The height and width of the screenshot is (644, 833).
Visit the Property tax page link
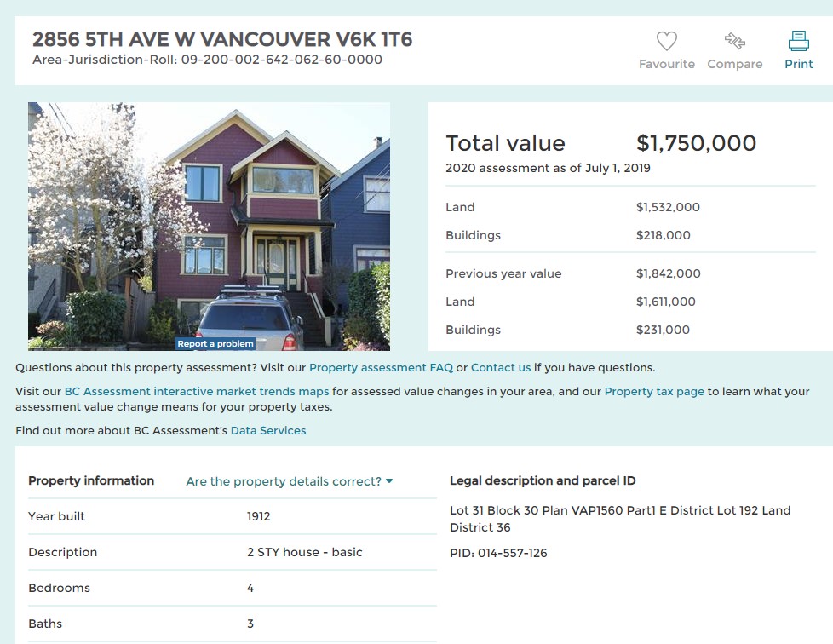tap(654, 392)
